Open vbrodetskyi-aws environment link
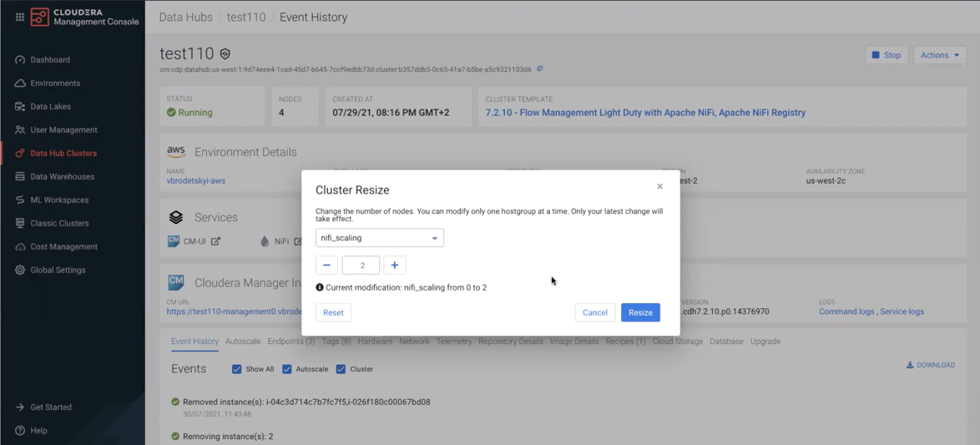The height and width of the screenshot is (445, 980). pos(195,180)
